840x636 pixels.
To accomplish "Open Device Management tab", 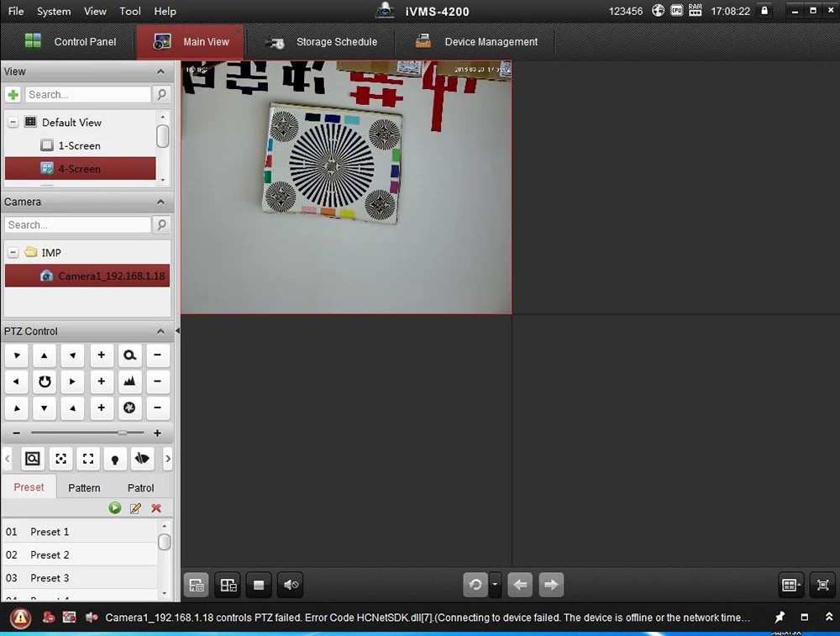I will click(476, 42).
